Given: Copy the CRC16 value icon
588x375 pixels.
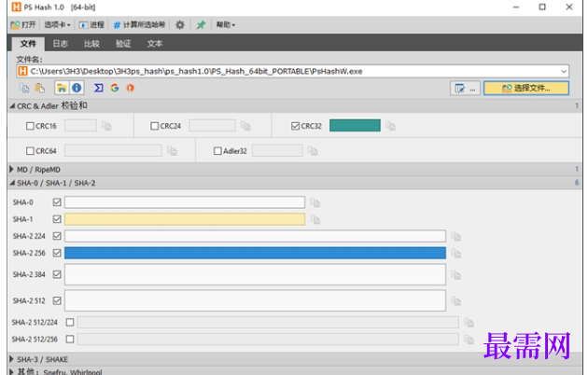Looking at the screenshot, I should [x=106, y=126].
